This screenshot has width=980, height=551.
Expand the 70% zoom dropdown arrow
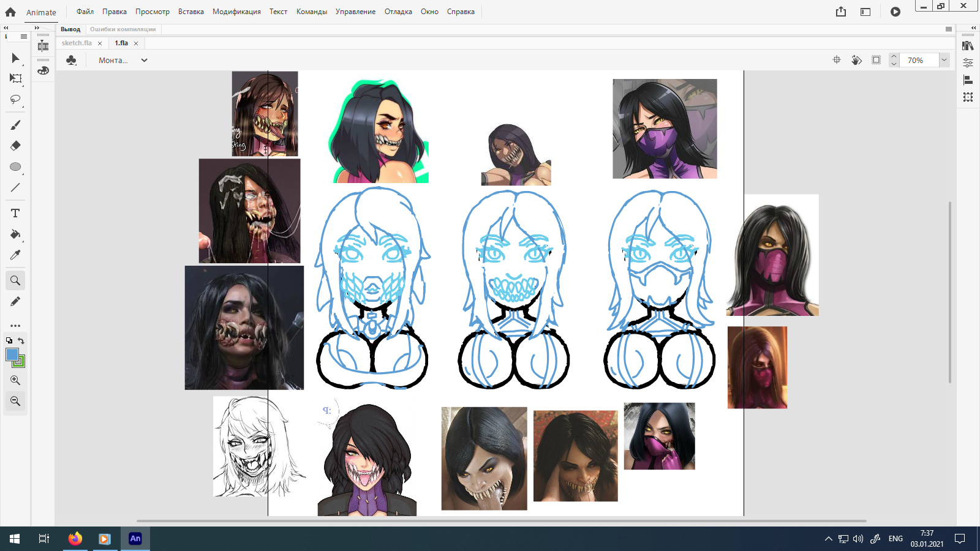coord(944,60)
